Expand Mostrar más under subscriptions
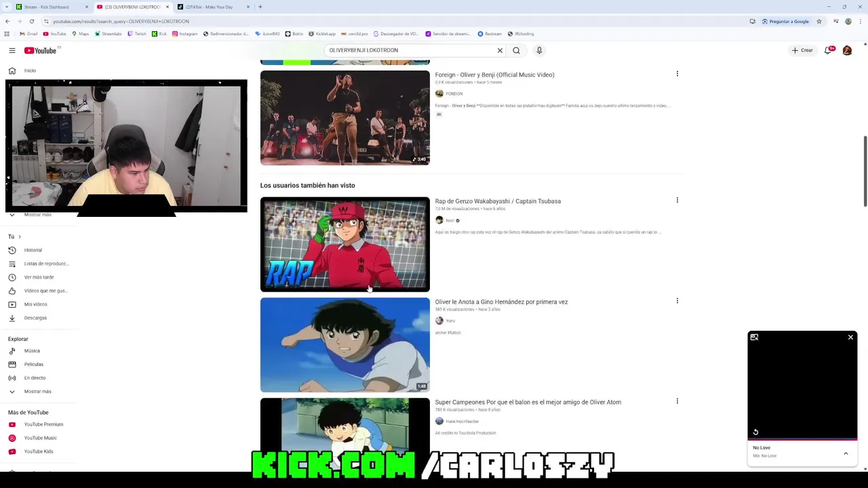Screen dimensions: 868x488 [39, 215]
